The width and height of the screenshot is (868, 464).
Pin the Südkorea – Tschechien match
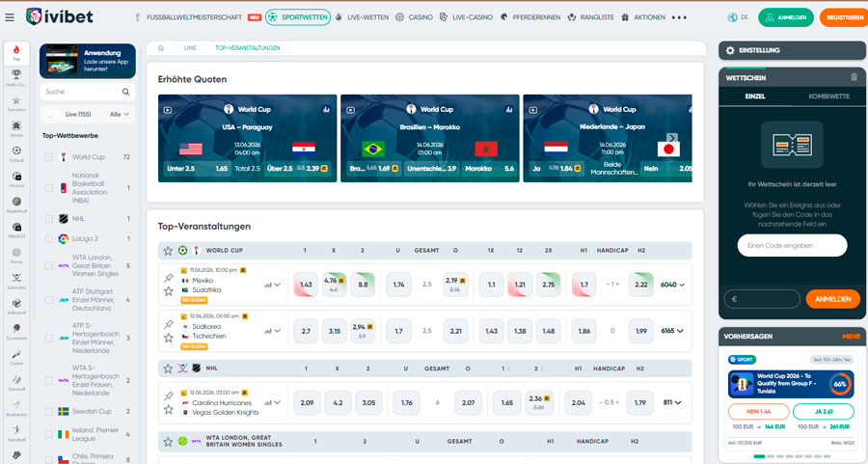pos(168,324)
